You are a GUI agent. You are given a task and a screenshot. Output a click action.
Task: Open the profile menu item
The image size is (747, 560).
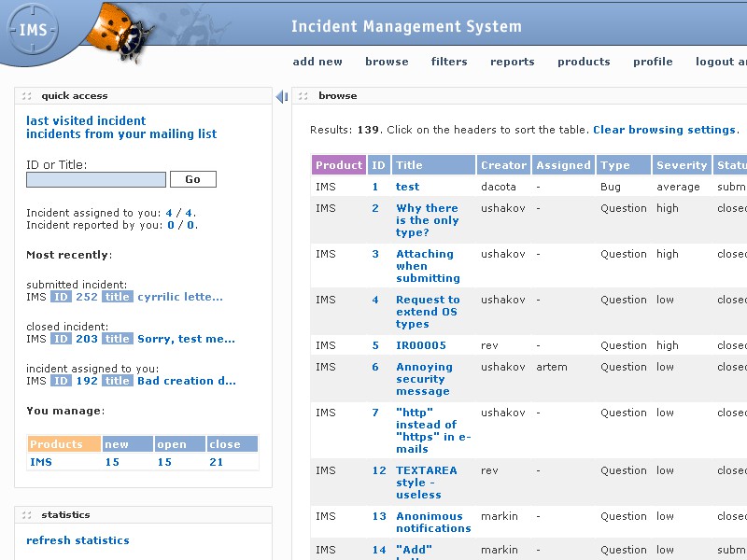(x=653, y=62)
